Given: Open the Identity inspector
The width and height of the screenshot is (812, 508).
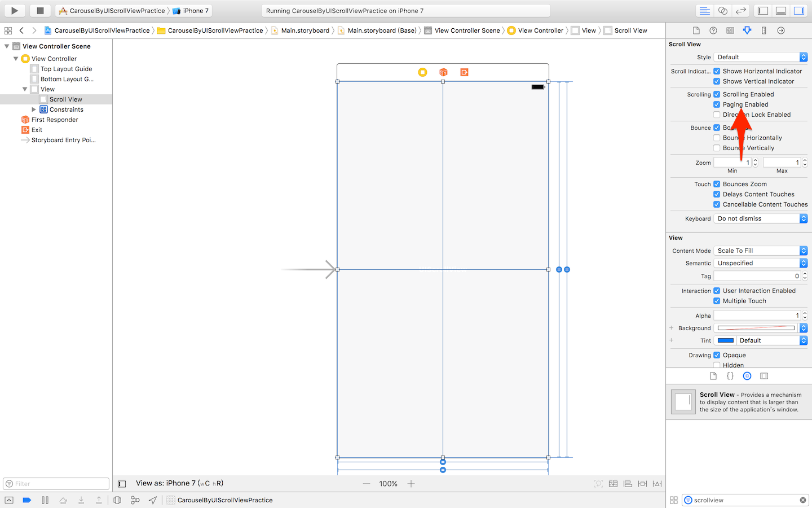Looking at the screenshot, I should point(730,30).
